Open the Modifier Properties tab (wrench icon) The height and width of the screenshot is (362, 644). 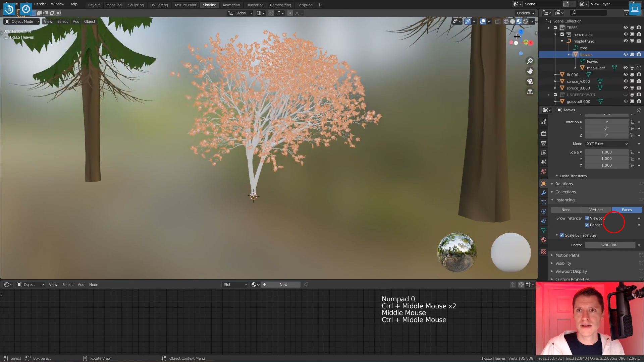tap(543, 193)
